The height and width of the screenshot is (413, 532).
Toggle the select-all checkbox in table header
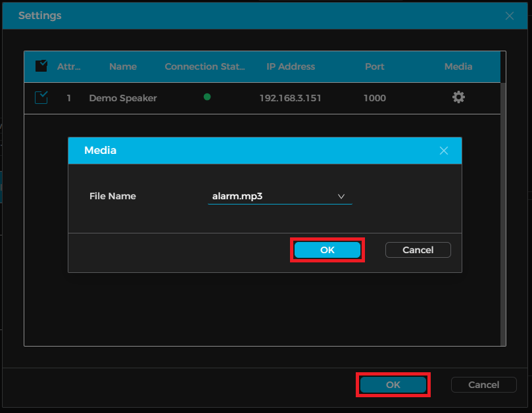click(41, 66)
